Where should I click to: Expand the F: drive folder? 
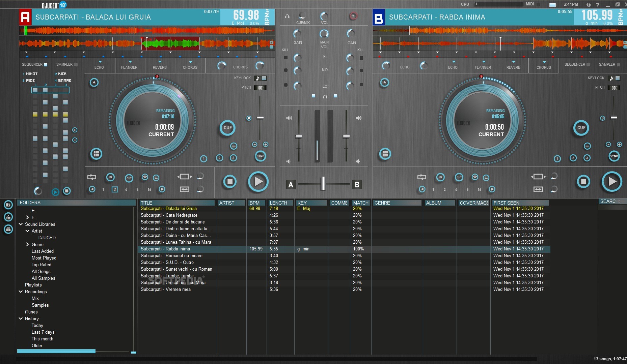(27, 217)
